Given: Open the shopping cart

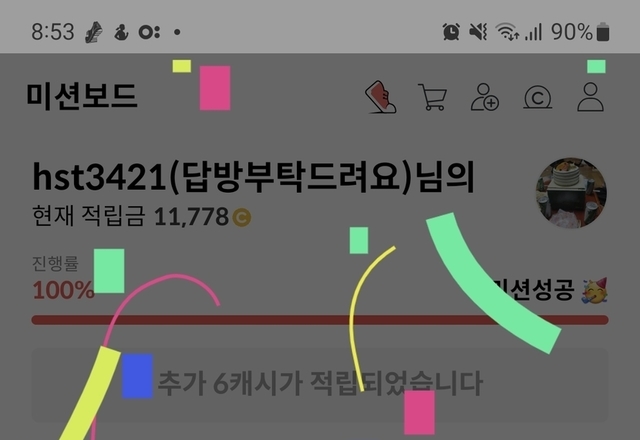Looking at the screenshot, I should coord(433,97).
